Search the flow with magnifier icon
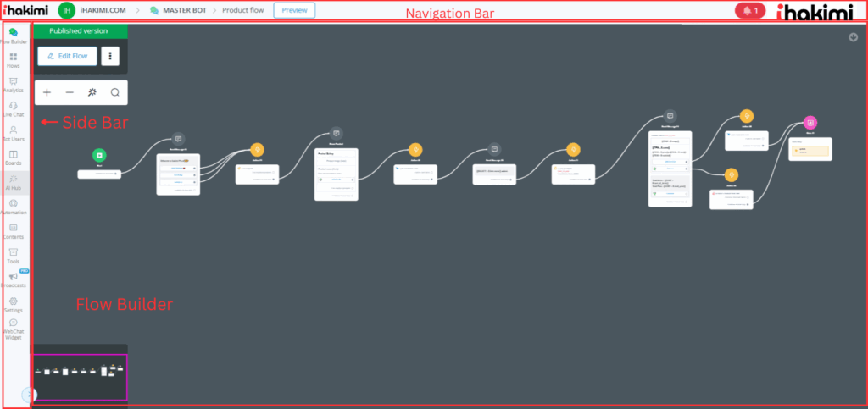This screenshot has width=868, height=409. (115, 92)
